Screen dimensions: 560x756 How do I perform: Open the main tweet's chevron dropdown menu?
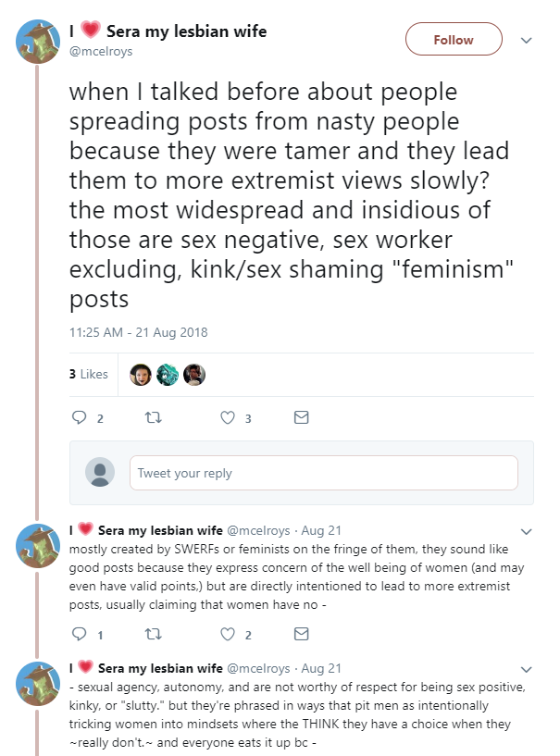[527, 41]
